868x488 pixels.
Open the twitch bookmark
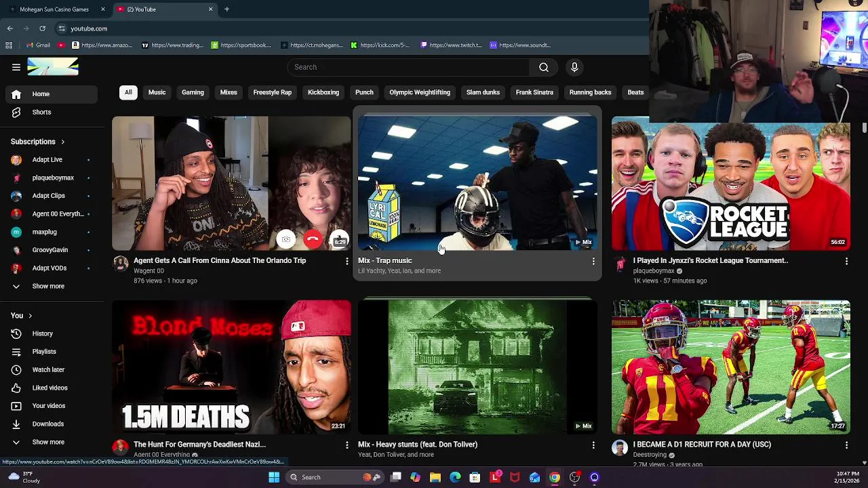point(451,45)
